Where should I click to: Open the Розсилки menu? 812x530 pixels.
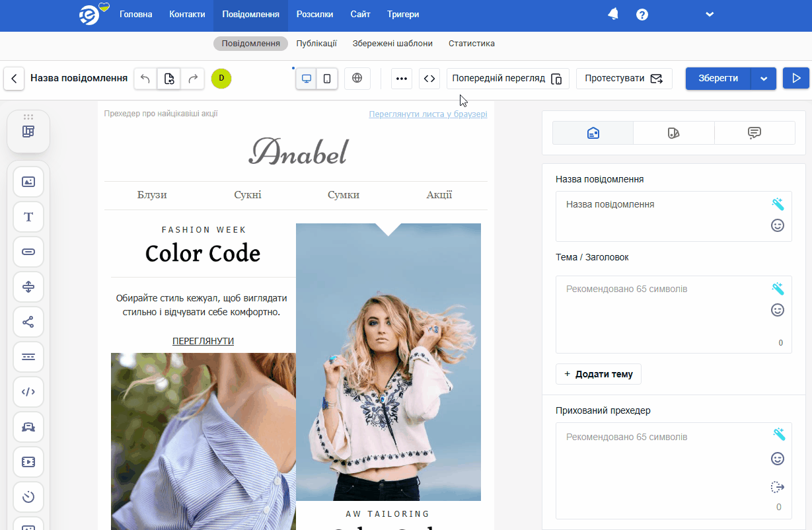pos(314,15)
